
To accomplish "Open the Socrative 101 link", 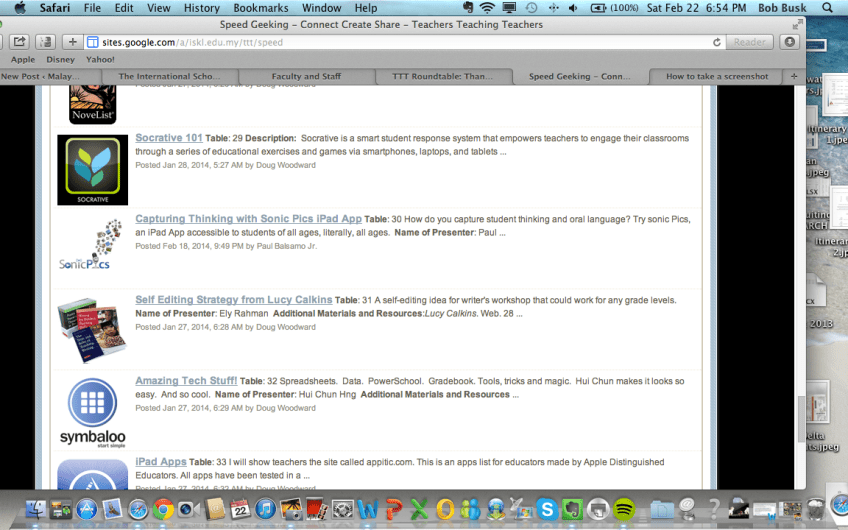I will (x=168, y=138).
